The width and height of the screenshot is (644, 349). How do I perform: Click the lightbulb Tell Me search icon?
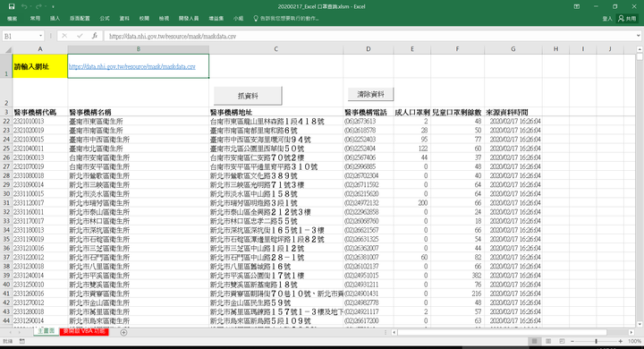pos(256,19)
